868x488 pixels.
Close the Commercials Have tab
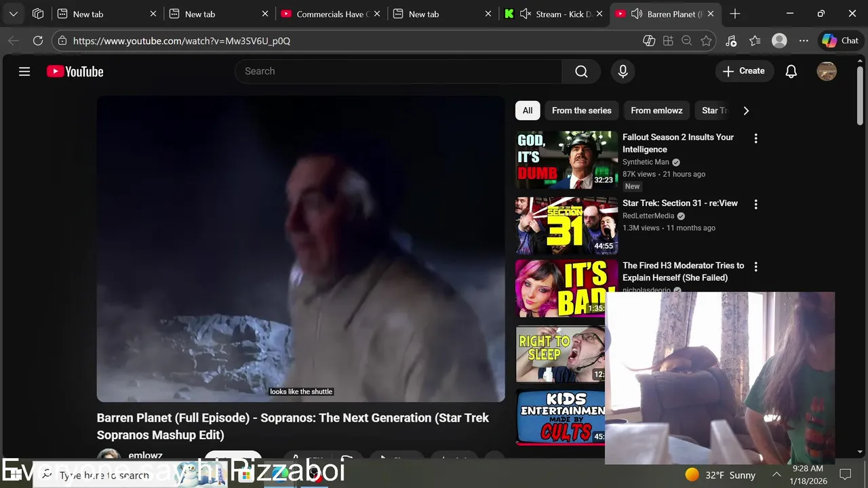click(376, 14)
